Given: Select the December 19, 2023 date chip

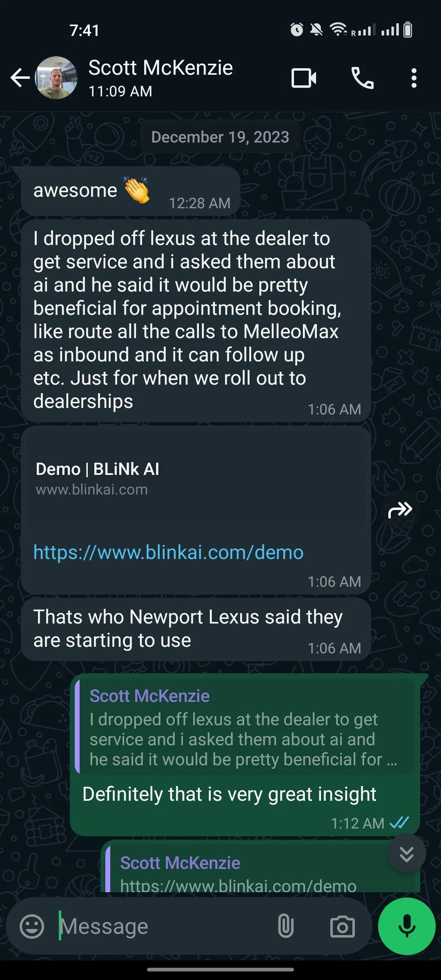Looking at the screenshot, I should click(220, 137).
